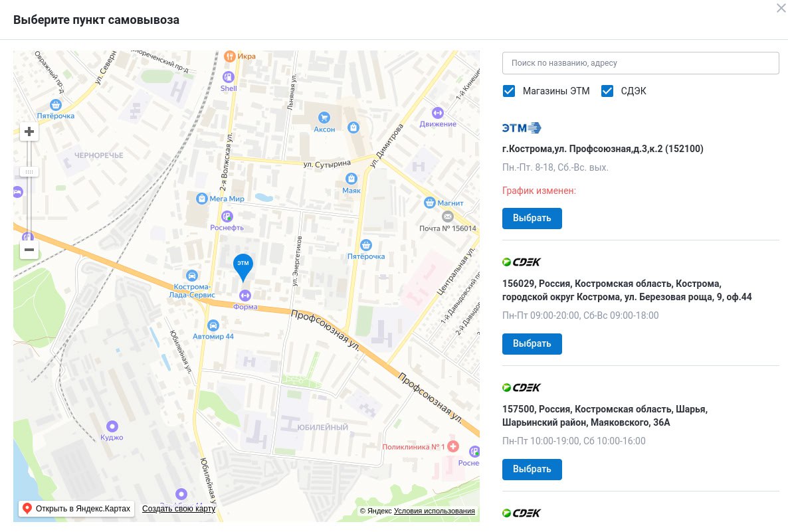Select the ул. Березовая роща, 9, оф.44 address
The height and width of the screenshot is (532, 788).
(627, 290)
